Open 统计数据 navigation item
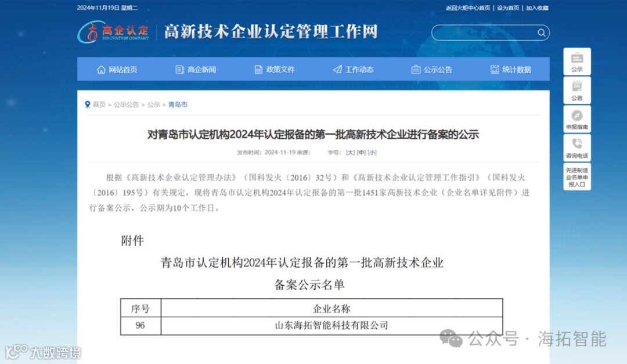 pos(511,70)
